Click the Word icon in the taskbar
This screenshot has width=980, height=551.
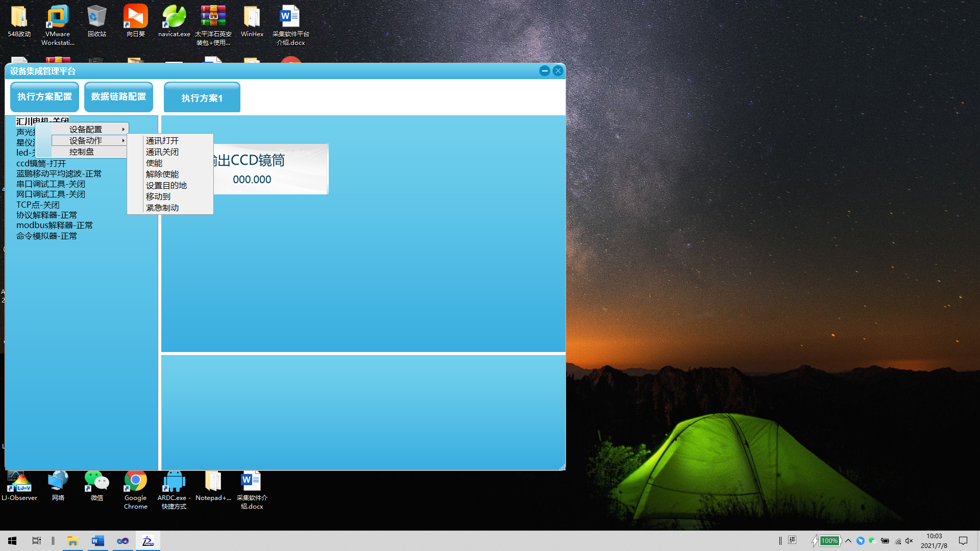point(97,541)
